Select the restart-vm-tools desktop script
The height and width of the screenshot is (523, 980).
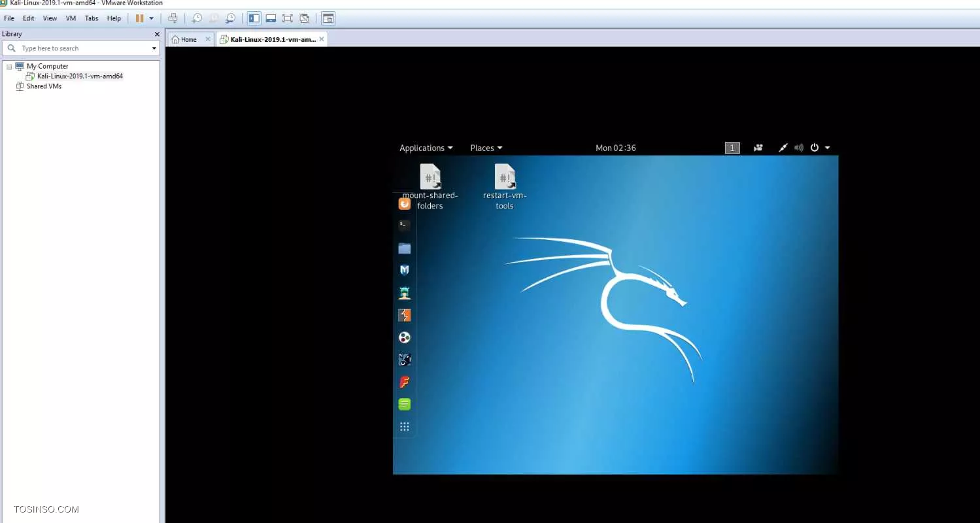(x=505, y=188)
